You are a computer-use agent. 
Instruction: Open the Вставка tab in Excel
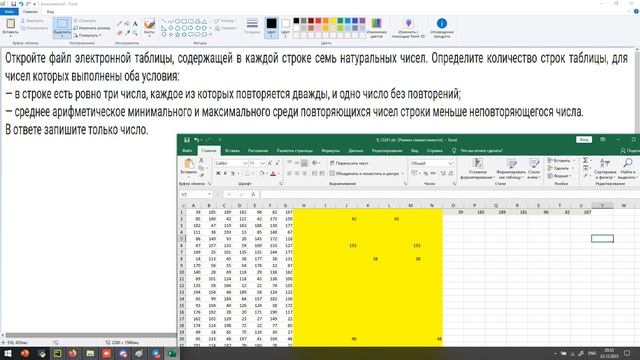tap(232, 151)
